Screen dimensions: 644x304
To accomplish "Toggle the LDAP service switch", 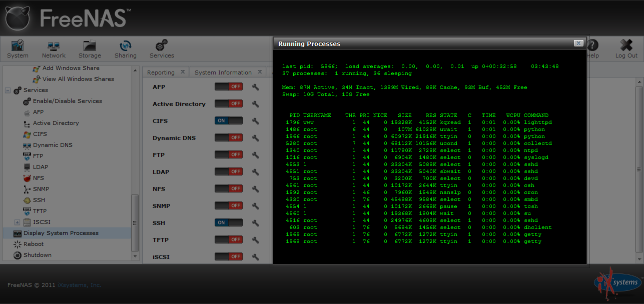I will 229,172.
